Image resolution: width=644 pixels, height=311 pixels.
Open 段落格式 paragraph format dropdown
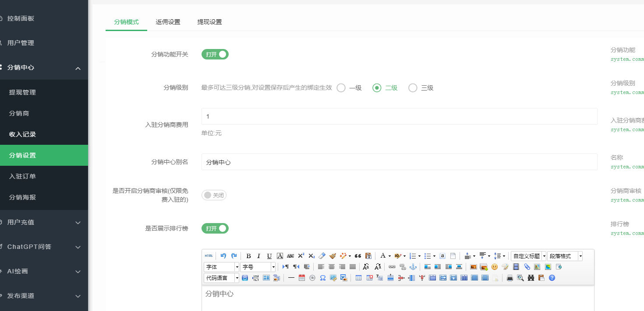point(565,256)
